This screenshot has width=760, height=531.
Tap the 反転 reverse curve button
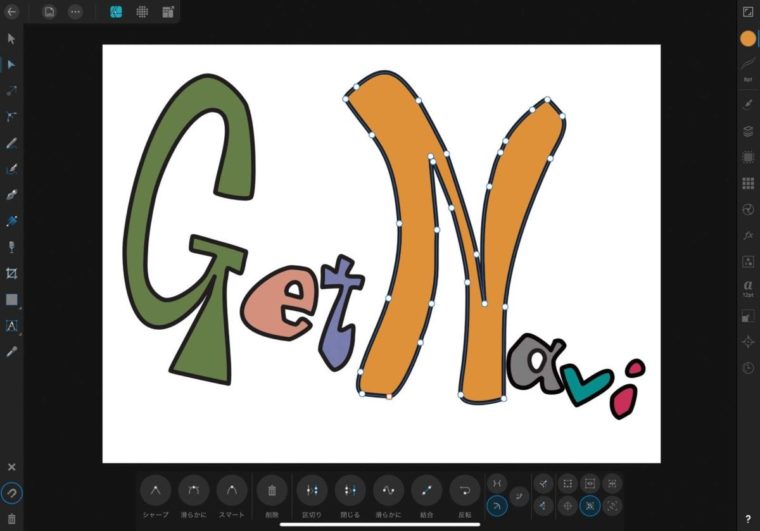[x=465, y=491]
